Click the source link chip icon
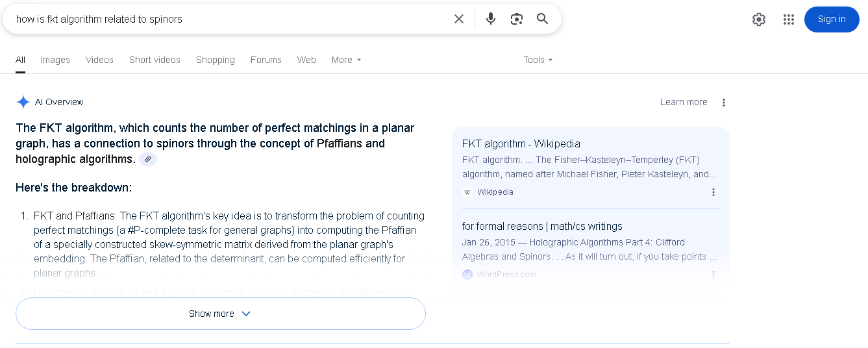 [148, 159]
